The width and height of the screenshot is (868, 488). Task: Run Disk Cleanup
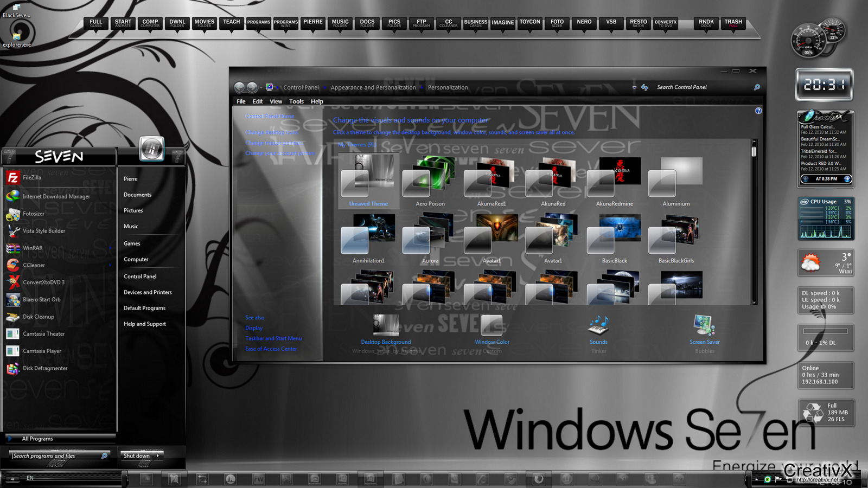(59, 317)
